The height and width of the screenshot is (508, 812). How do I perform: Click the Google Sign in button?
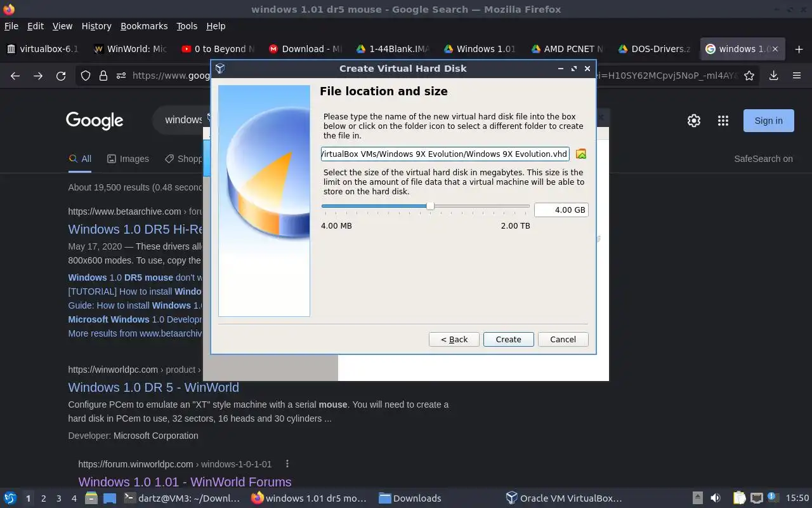[768, 121]
